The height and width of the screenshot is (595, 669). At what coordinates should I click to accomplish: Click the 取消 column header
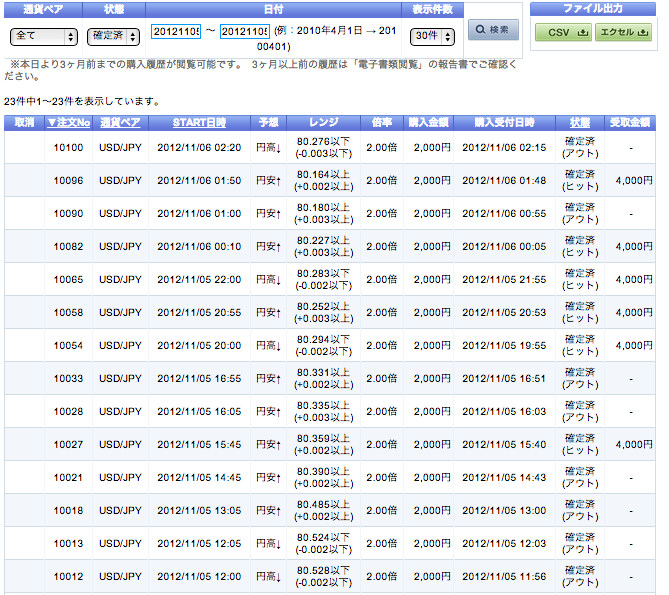[24, 123]
